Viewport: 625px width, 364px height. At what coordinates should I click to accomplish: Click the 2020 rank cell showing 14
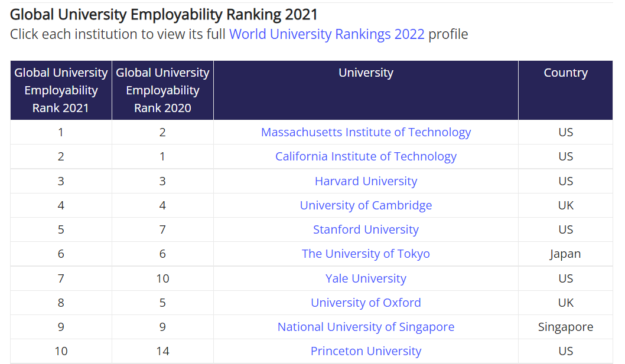point(162,351)
